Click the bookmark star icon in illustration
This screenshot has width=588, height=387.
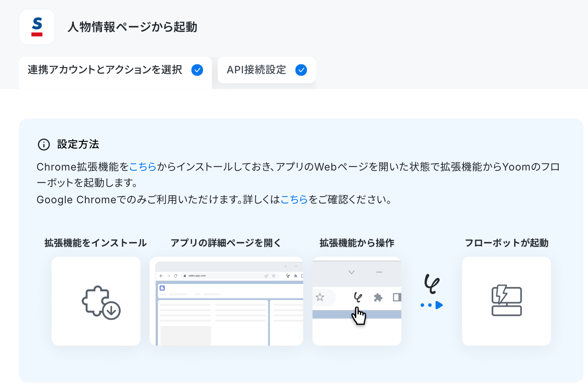pyautogui.click(x=320, y=297)
